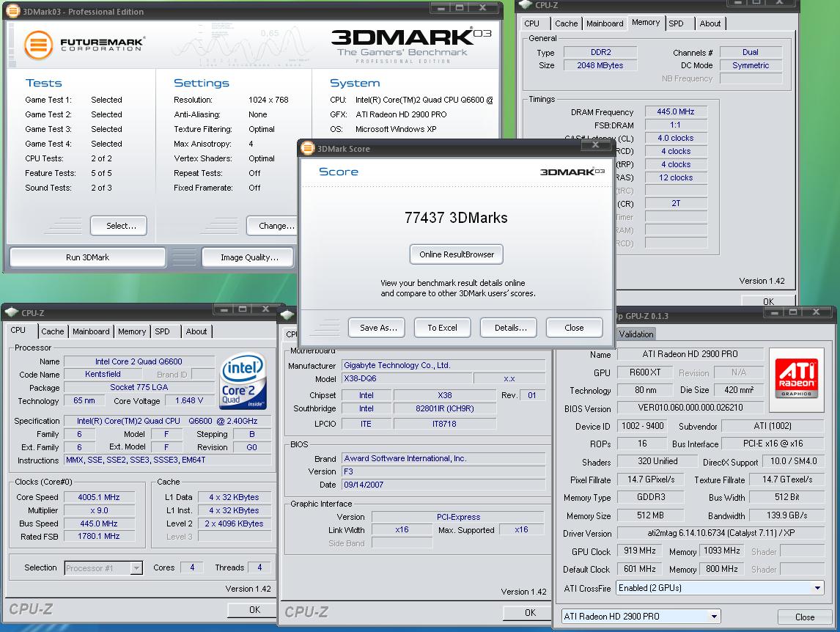Click 'Kentsfield' code name value
The width and height of the screenshot is (840, 632).
103,374
